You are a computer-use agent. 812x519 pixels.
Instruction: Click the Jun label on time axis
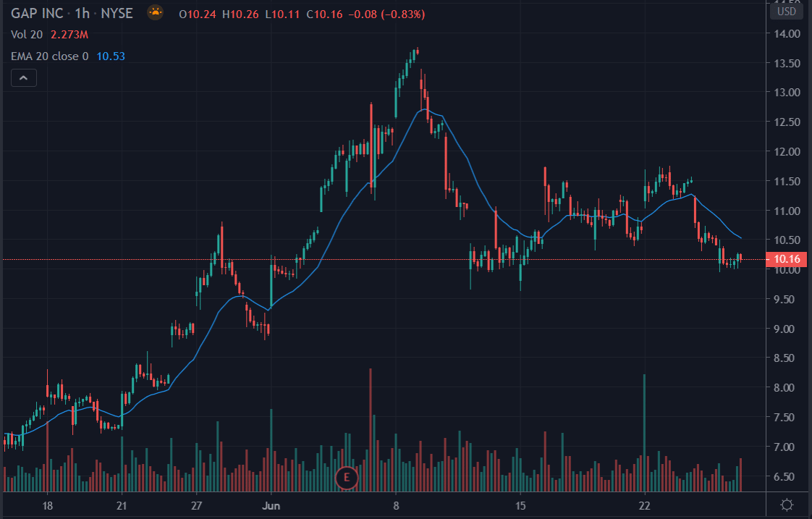coord(271,505)
